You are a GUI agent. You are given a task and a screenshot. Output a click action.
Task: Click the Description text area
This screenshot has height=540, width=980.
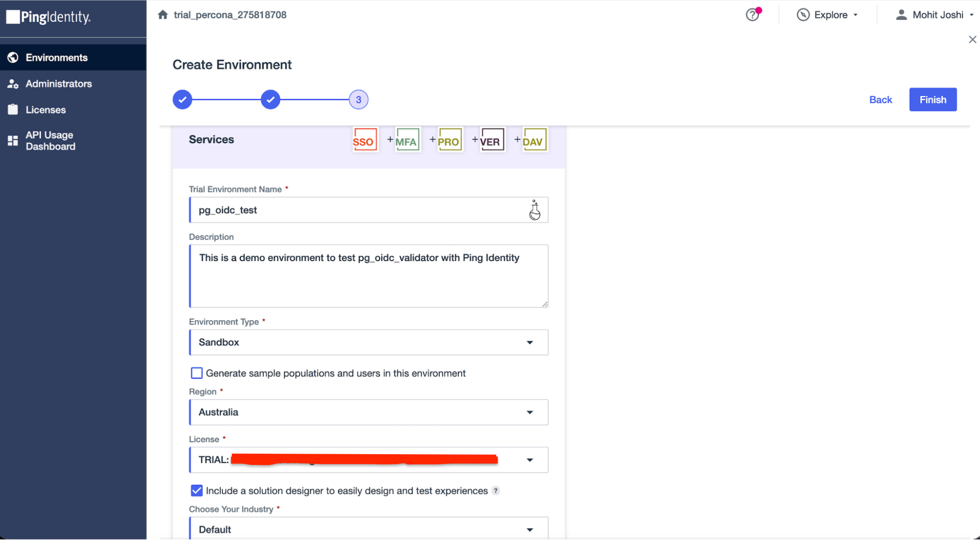369,276
